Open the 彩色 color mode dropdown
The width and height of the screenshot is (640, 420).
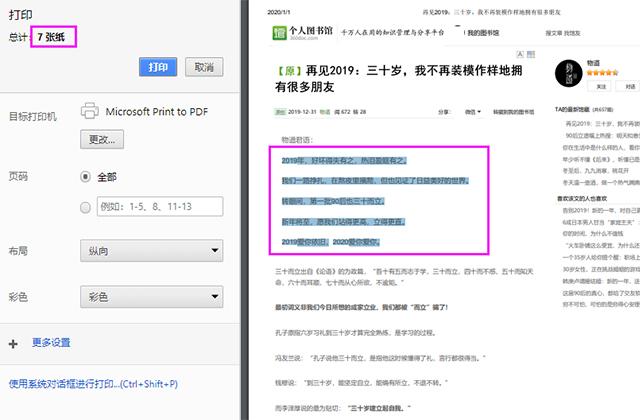[x=152, y=297]
